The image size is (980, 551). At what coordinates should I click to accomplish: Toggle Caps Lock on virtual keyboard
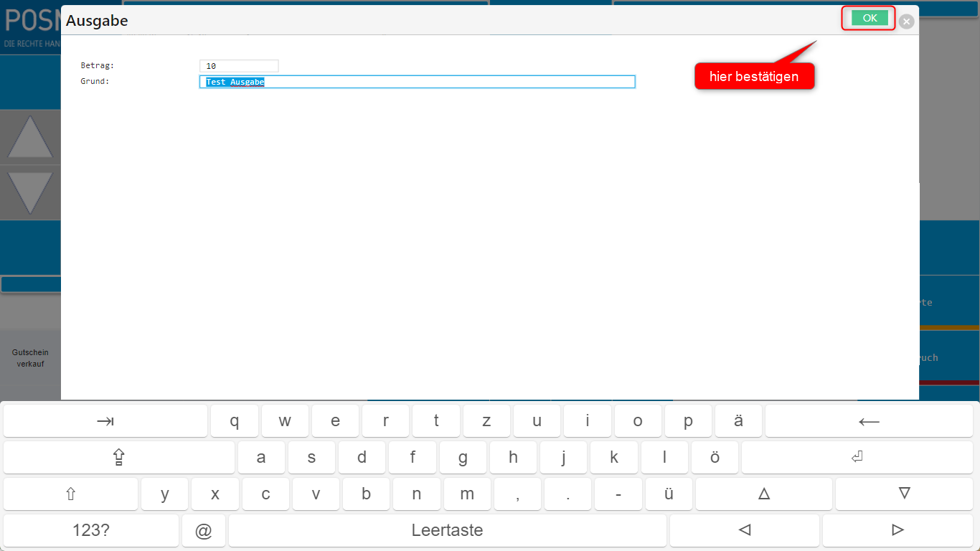[x=119, y=458]
